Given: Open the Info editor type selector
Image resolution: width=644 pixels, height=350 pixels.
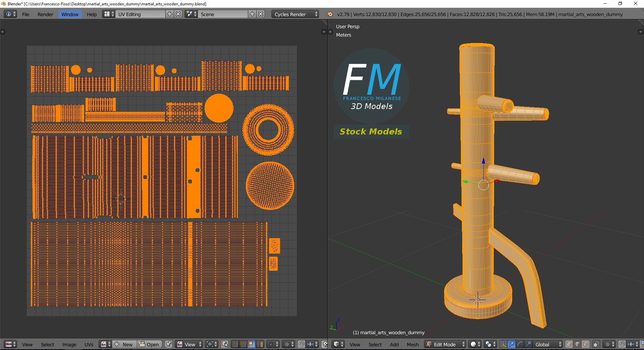Looking at the screenshot, I should click(10, 14).
